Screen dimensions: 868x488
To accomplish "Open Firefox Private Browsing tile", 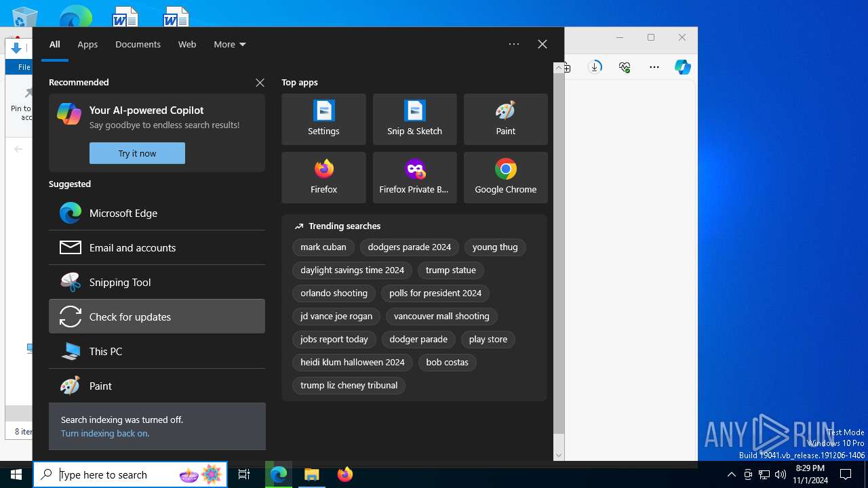I will (414, 178).
